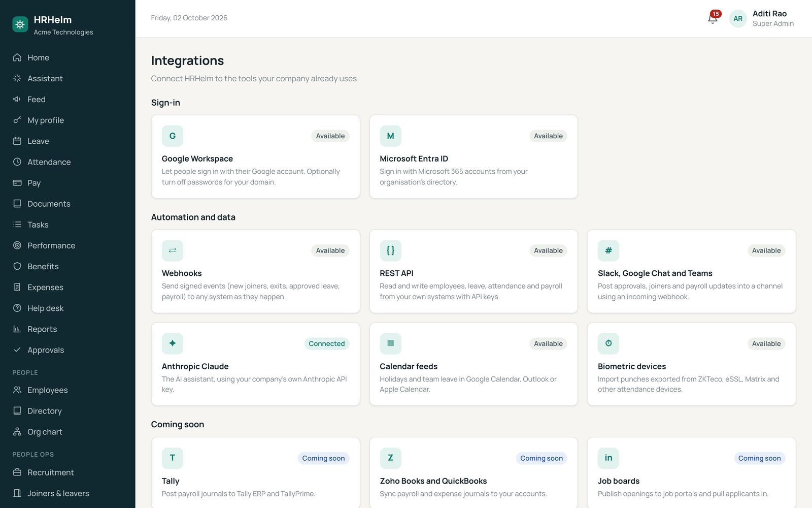Click the Calendar feeds icon
The height and width of the screenshot is (508, 812).
point(391,343)
